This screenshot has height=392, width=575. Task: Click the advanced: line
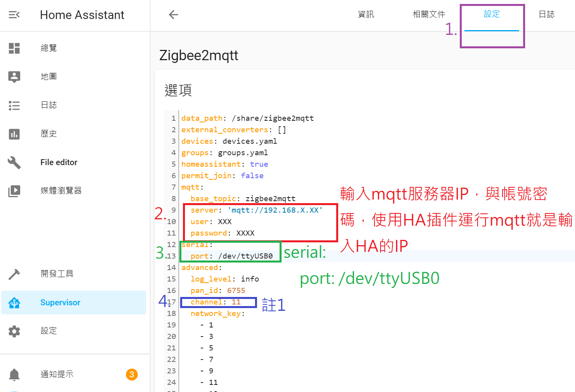pyautogui.click(x=202, y=268)
